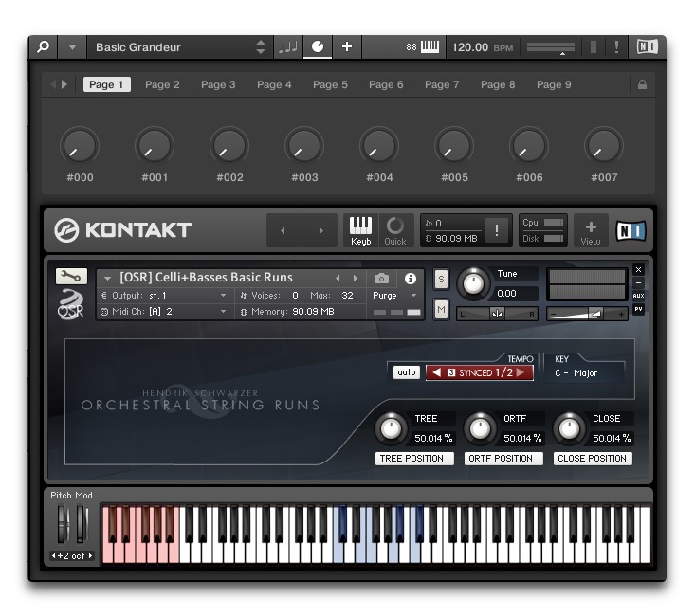The image size is (695, 616).
Task: Open the Page 4 tab
Action: click(274, 84)
